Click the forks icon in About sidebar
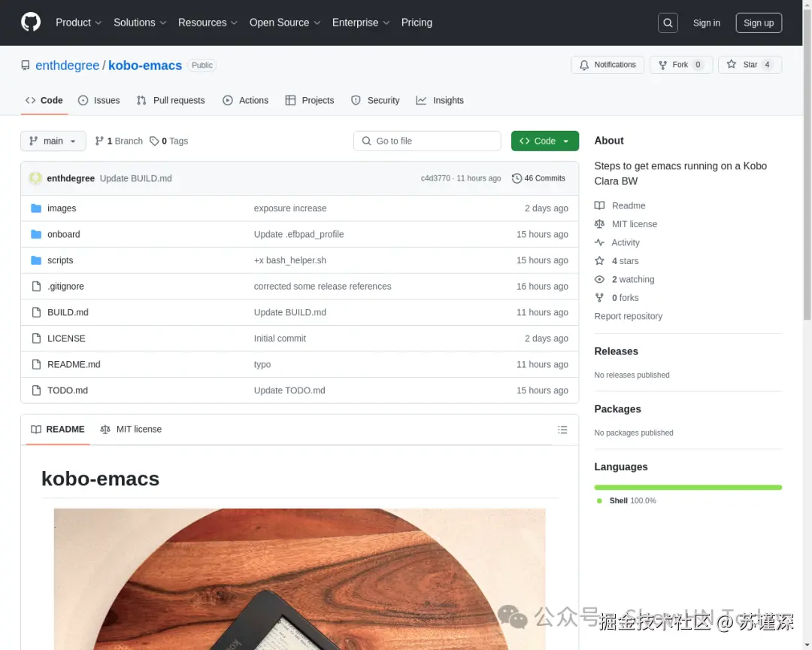 [x=599, y=297]
